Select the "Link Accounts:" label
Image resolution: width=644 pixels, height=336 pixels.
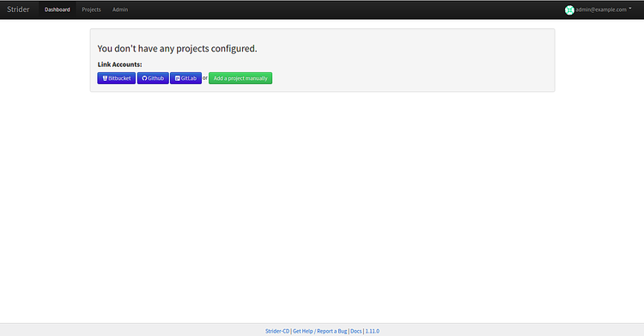(x=119, y=64)
